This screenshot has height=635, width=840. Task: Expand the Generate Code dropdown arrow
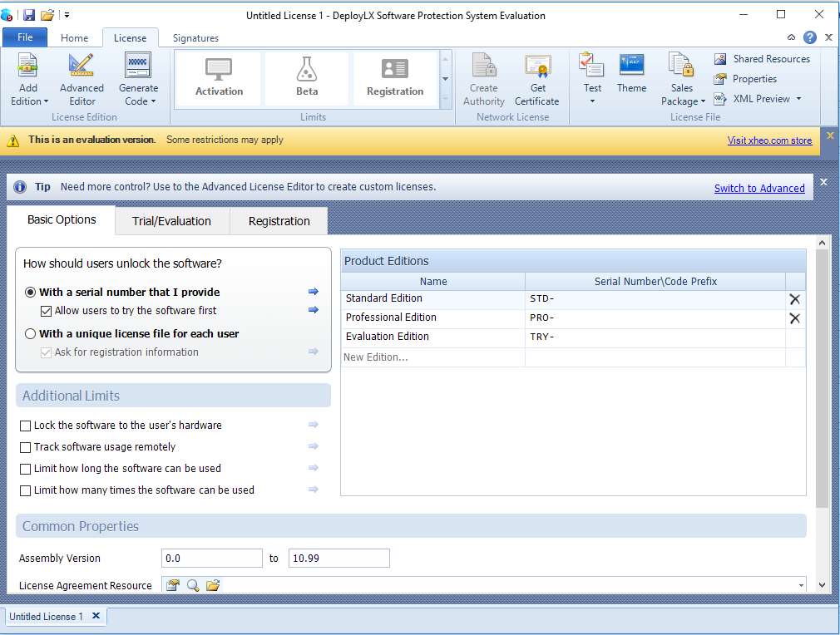point(153,101)
